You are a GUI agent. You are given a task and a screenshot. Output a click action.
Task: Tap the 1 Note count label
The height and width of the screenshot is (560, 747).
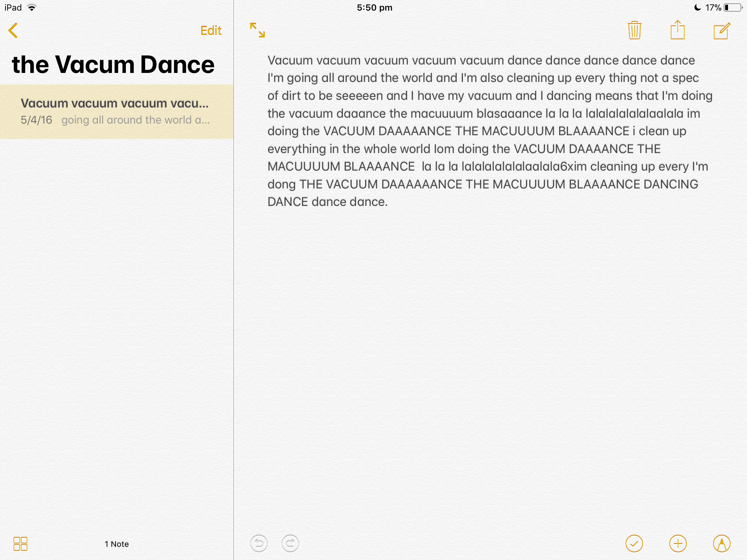coord(117,544)
